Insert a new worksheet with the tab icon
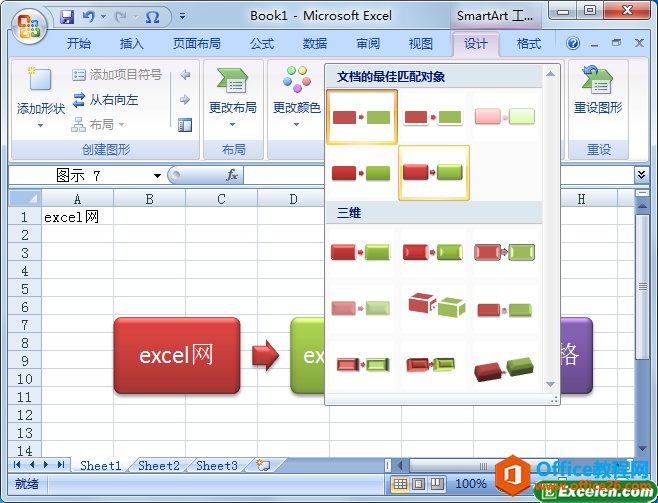The width and height of the screenshot is (658, 503). pos(263,465)
